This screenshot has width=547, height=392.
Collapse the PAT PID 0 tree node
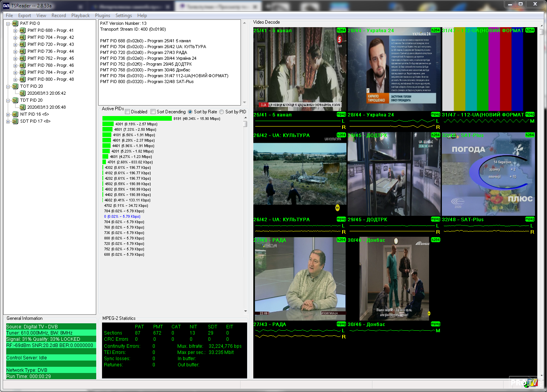click(x=8, y=24)
